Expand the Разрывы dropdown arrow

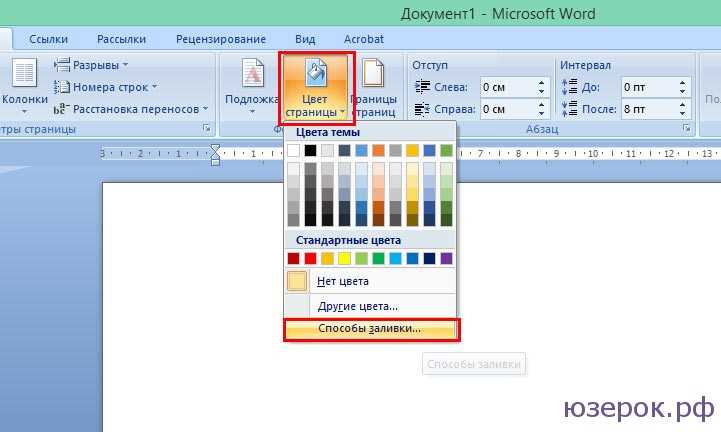pyautogui.click(x=125, y=65)
